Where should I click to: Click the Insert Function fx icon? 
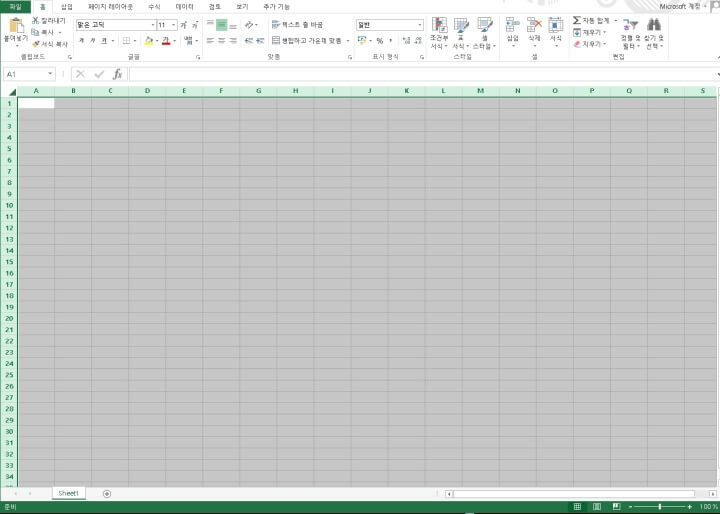pyautogui.click(x=118, y=74)
